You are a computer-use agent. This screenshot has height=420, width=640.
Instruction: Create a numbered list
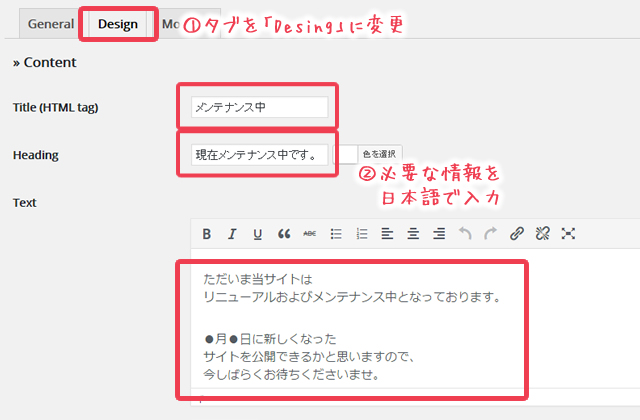click(362, 234)
